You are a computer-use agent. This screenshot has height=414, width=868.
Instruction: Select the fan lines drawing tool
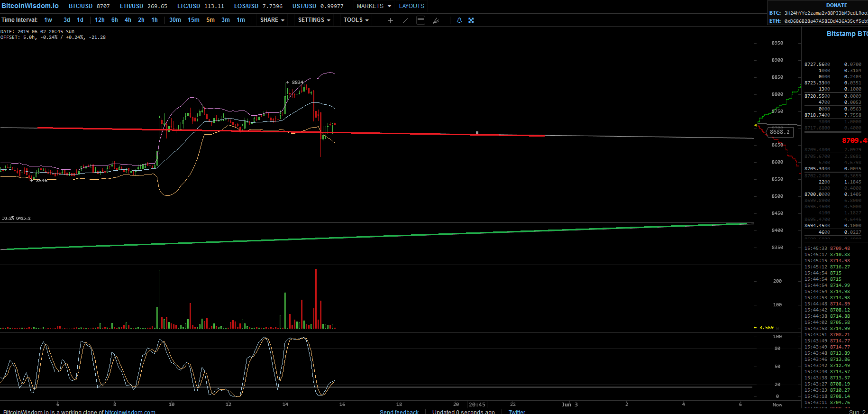(x=436, y=20)
